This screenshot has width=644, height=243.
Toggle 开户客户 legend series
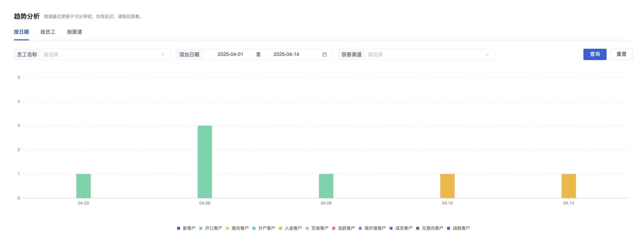pyautogui.click(x=264, y=228)
